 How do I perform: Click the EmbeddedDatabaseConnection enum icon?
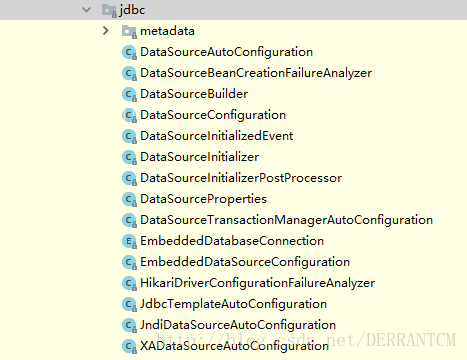pos(129,242)
